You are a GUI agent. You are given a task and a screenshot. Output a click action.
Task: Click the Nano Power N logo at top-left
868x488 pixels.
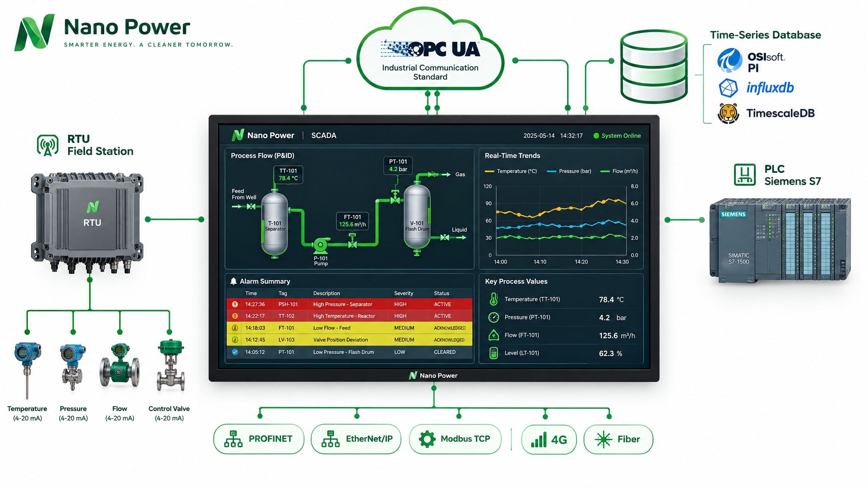coord(34,32)
